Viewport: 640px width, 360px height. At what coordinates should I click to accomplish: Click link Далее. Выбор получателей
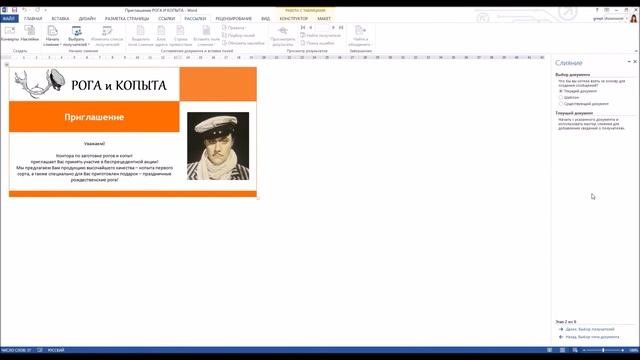pos(589,329)
